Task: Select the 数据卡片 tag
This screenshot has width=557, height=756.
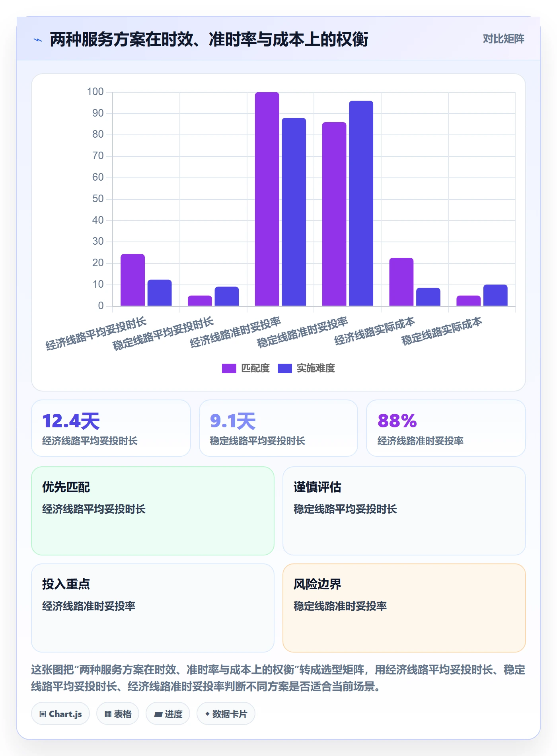Action: coord(226,714)
